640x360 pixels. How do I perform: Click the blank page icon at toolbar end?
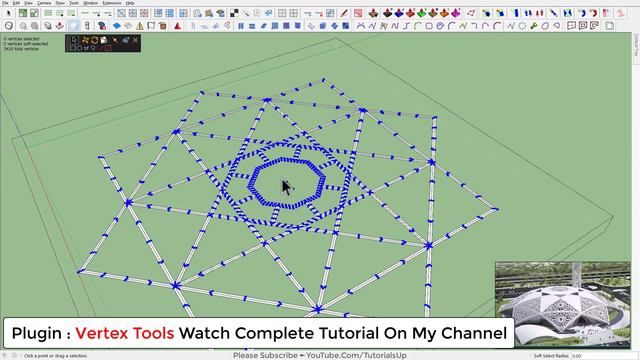point(609,26)
